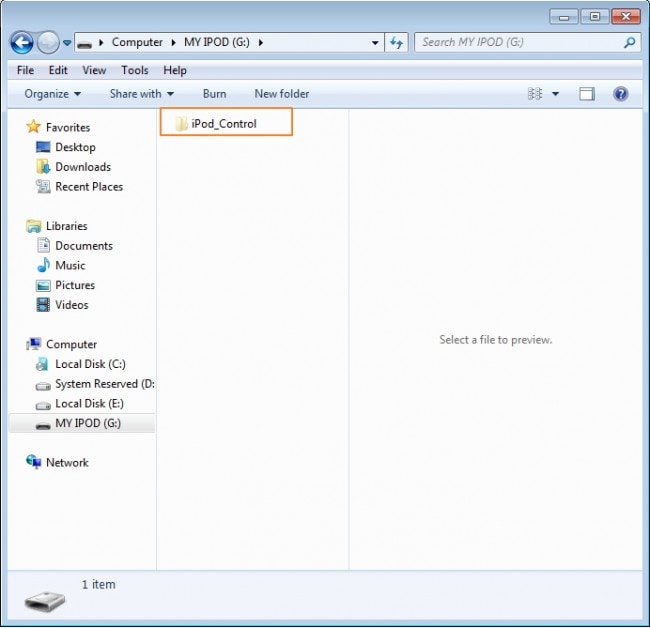Viewport: 650px width, 628px height.
Task: Open the Tools menu
Action: pyautogui.click(x=135, y=70)
